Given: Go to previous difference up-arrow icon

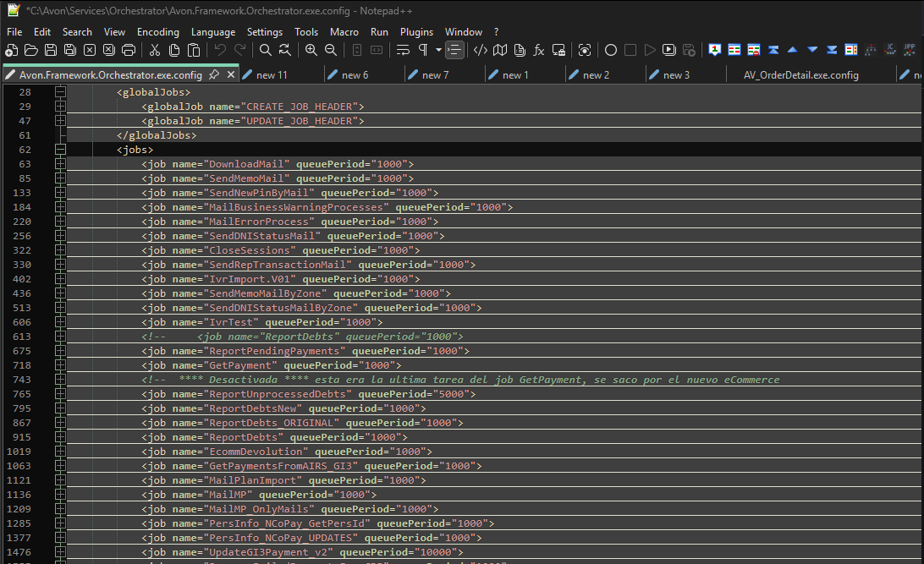Looking at the screenshot, I should 793,50.
